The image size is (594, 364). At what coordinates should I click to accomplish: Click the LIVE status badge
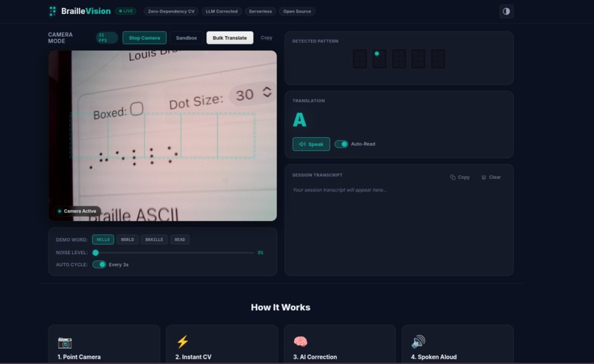[x=126, y=11]
